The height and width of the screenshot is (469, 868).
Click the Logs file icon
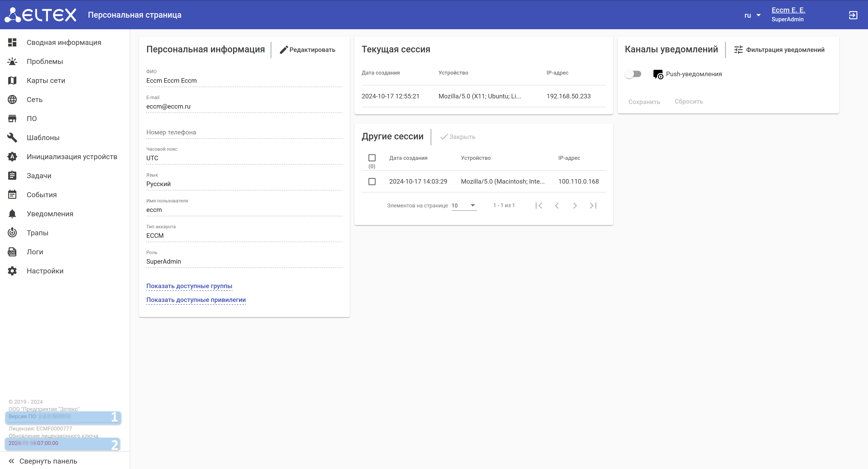coord(12,252)
